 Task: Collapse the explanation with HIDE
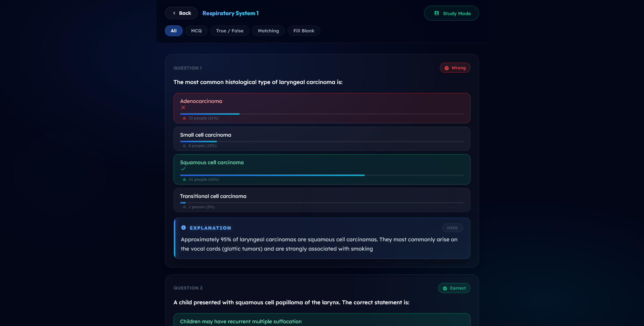452,228
